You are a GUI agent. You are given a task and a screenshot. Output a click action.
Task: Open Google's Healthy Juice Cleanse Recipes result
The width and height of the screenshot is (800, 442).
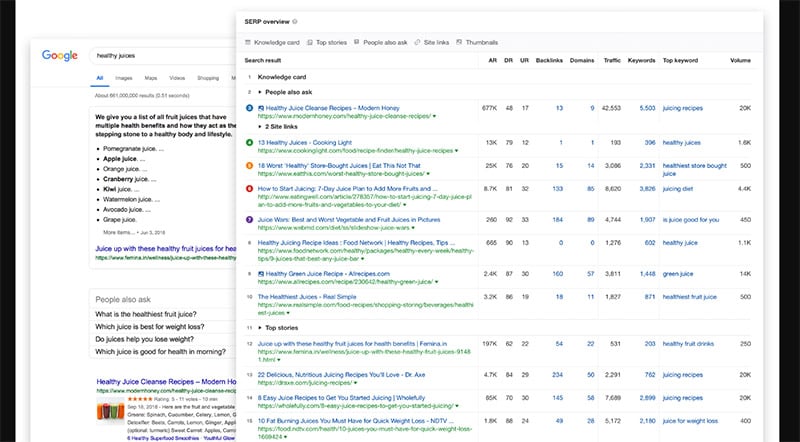tap(166, 382)
